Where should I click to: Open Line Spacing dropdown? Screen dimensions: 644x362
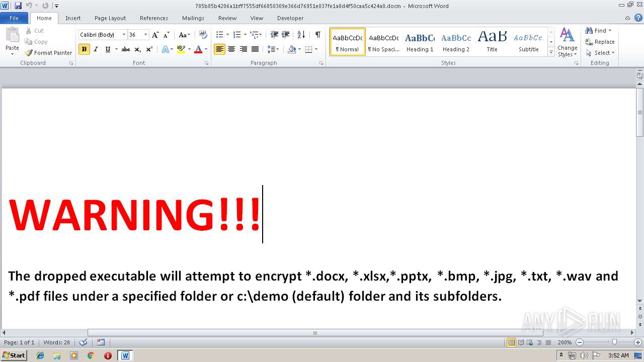tap(273, 49)
